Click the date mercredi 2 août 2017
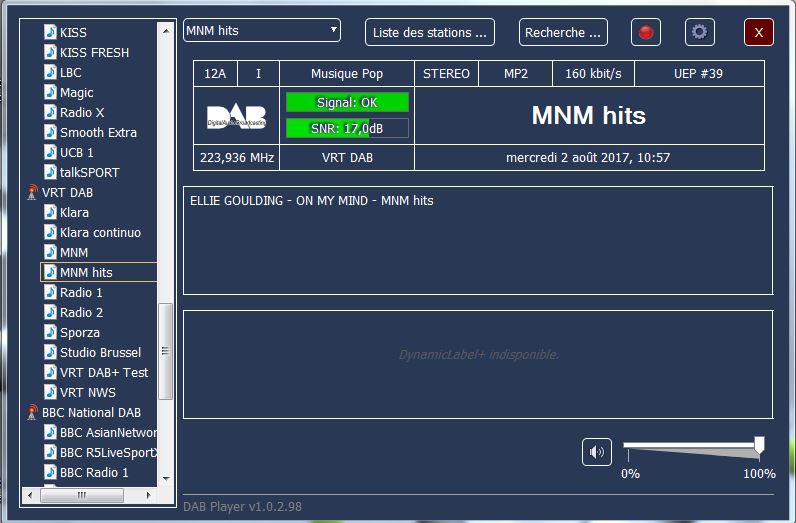796x523 pixels. click(588, 157)
